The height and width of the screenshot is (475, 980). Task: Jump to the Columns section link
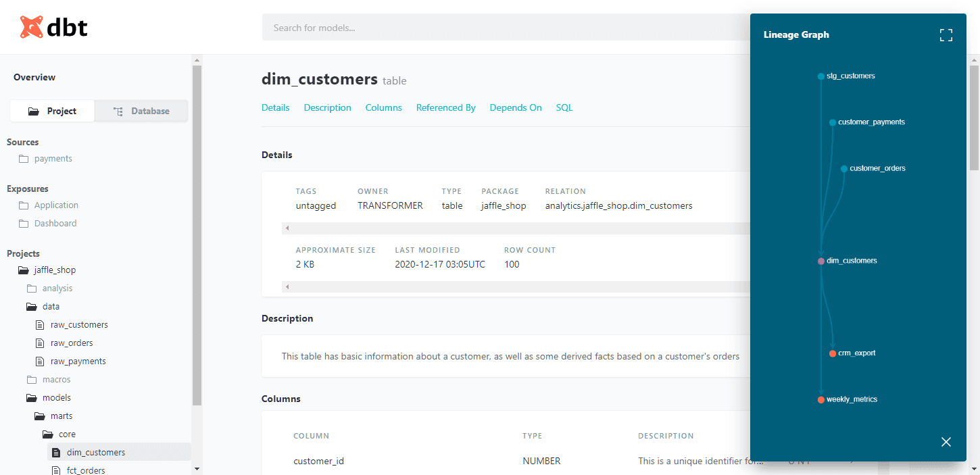(383, 108)
